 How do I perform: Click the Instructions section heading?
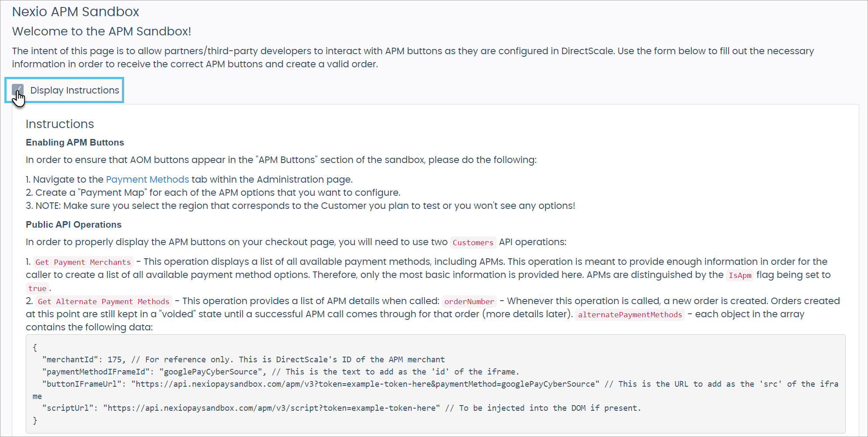(x=60, y=124)
